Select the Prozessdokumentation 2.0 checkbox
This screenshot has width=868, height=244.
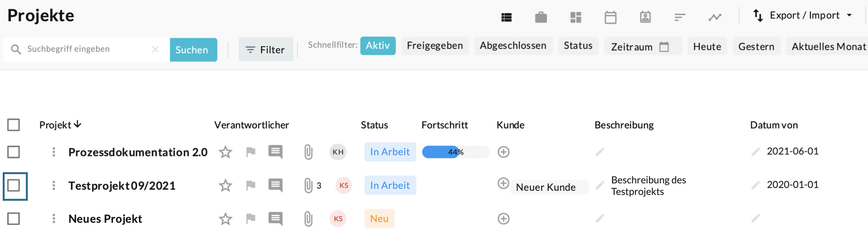pyautogui.click(x=14, y=152)
